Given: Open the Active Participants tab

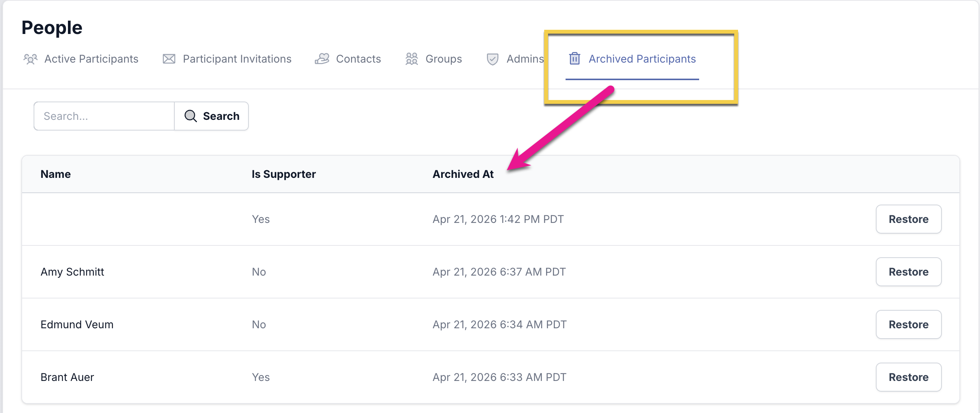Looking at the screenshot, I should 91,59.
